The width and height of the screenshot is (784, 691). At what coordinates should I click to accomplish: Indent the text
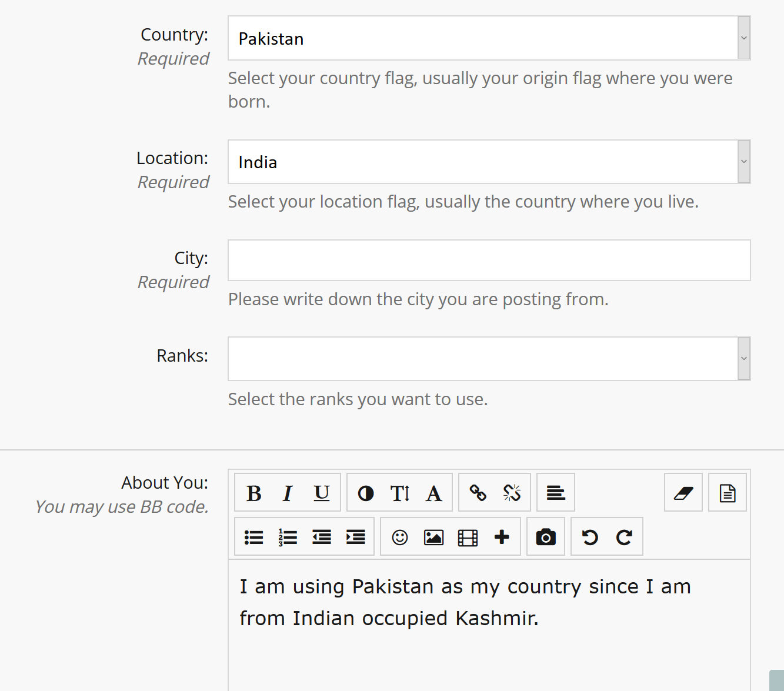click(356, 537)
